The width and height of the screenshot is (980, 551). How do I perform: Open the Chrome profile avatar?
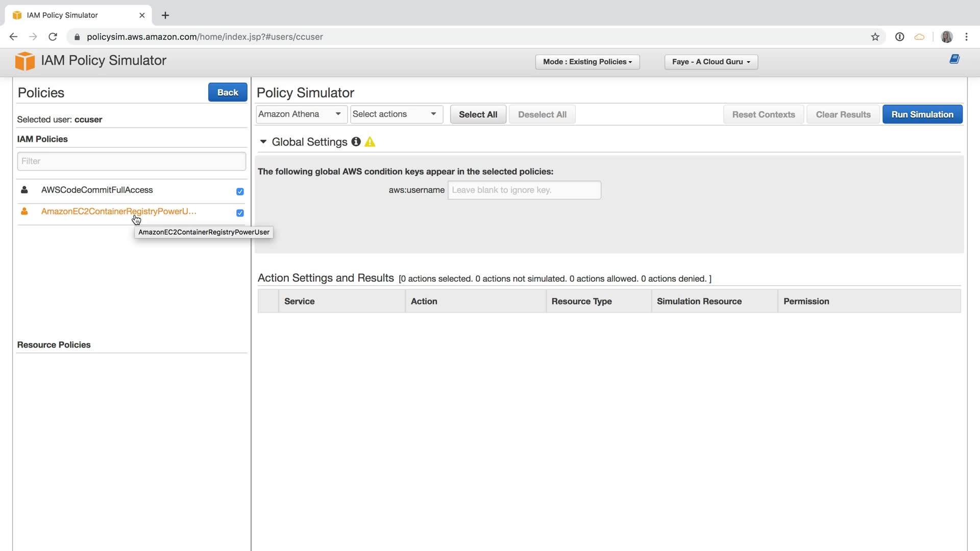point(946,37)
